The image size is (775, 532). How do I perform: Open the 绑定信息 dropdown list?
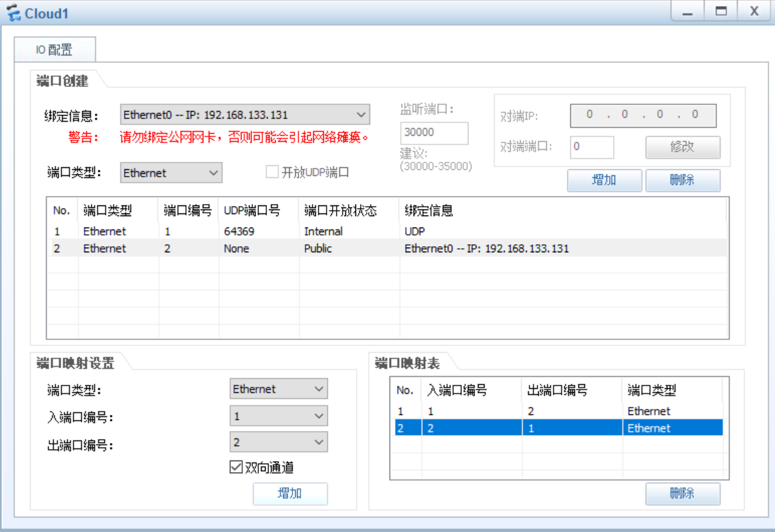point(361,115)
